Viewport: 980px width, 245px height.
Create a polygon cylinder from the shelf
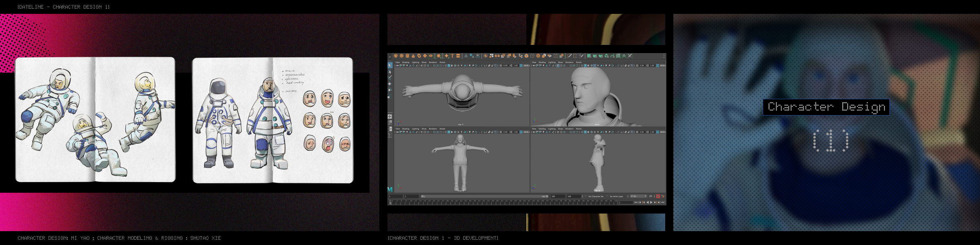pos(407,56)
